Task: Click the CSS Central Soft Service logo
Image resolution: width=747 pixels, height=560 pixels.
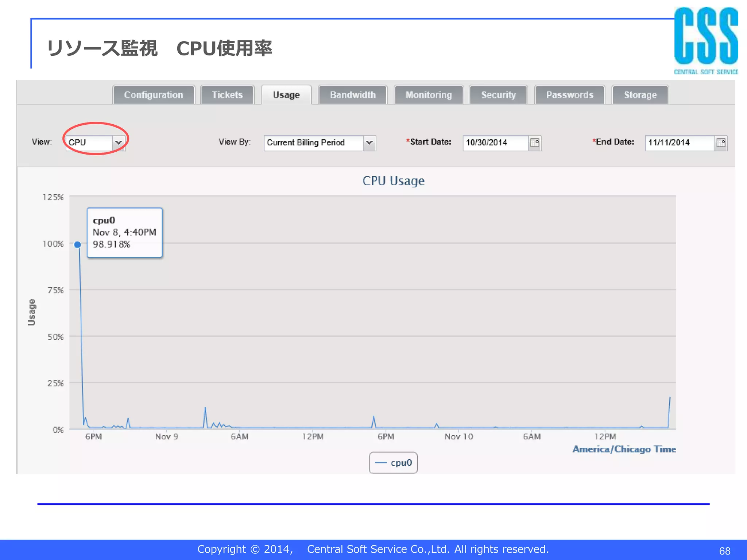Action: (x=706, y=41)
